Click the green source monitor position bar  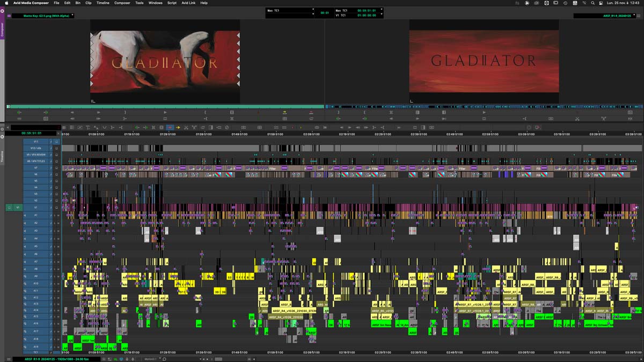click(x=165, y=107)
